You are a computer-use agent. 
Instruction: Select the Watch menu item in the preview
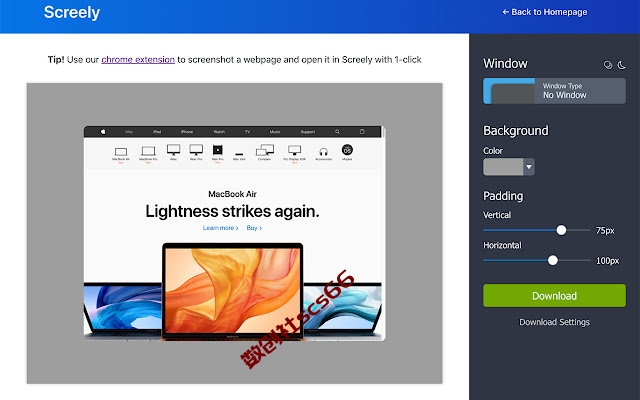219,132
